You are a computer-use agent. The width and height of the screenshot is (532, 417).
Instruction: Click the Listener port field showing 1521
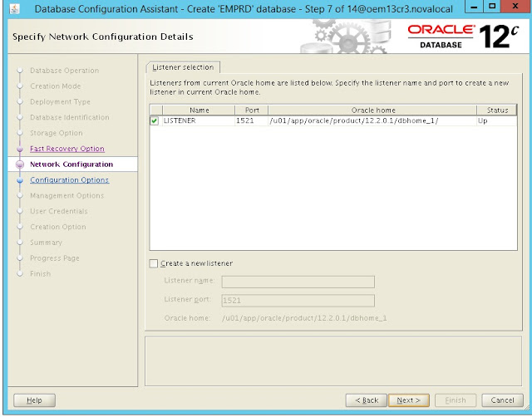point(298,301)
